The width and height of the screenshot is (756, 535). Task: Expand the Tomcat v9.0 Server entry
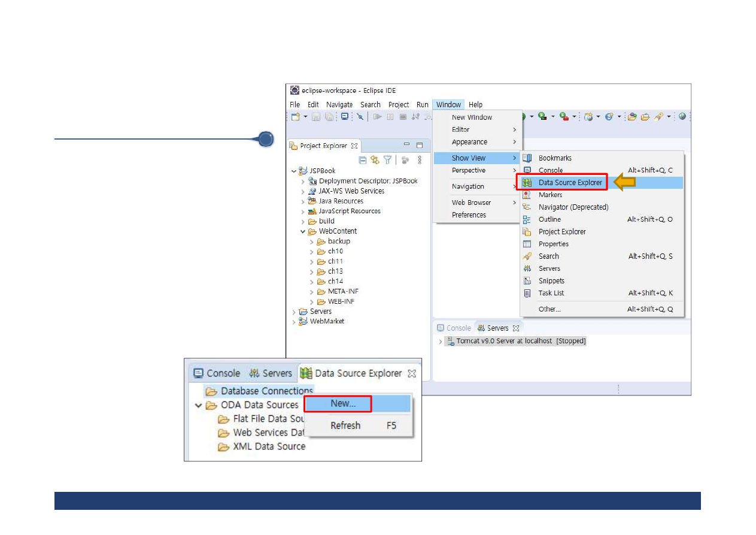point(441,341)
